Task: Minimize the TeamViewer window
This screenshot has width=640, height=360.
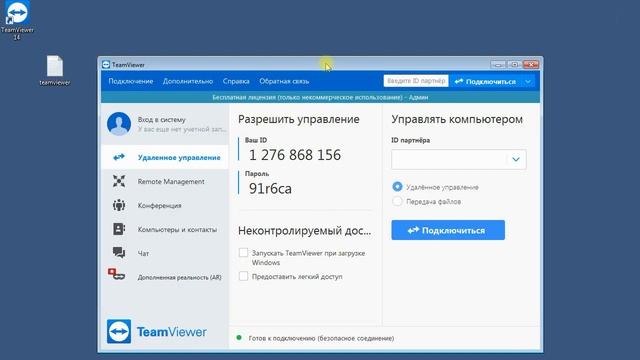Action: pyautogui.click(x=498, y=64)
